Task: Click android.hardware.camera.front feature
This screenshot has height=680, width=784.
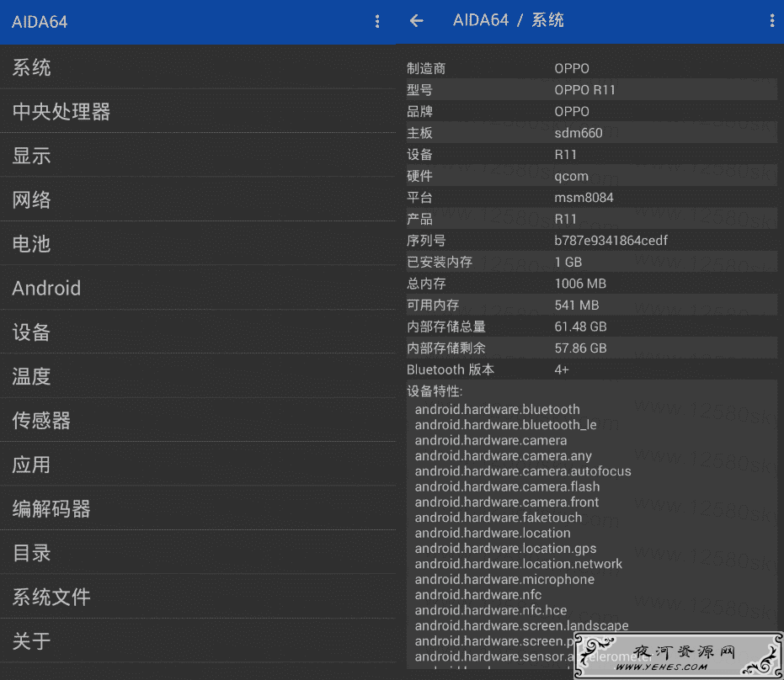Action: coord(506,502)
